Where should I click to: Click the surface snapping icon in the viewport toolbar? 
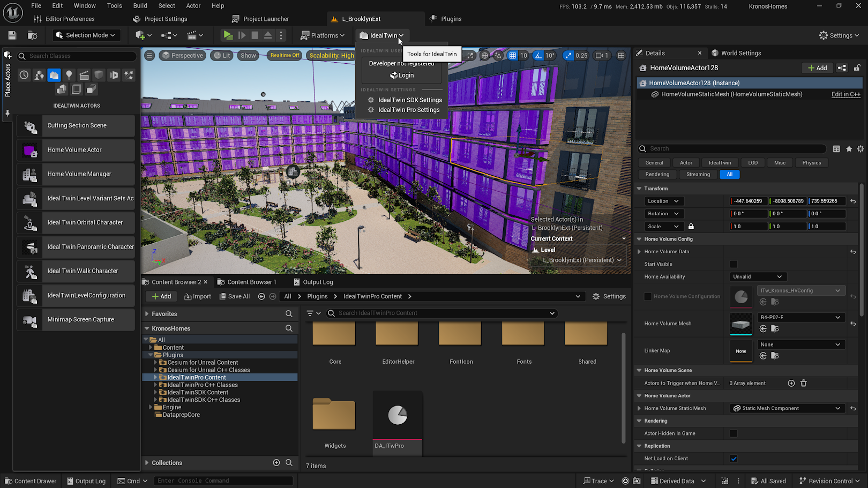[498, 55]
